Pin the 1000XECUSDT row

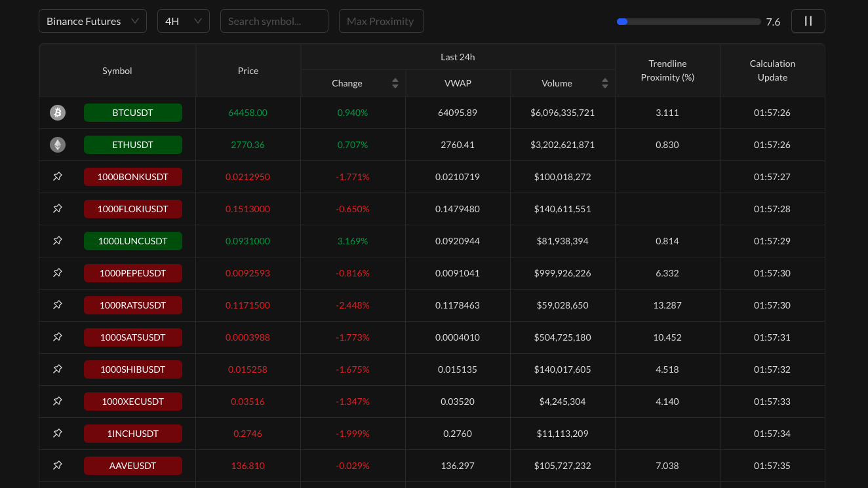tap(58, 402)
